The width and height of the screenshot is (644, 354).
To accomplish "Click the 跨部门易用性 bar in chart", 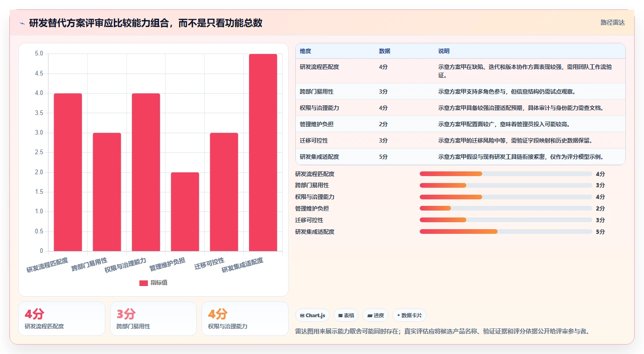I will (107, 192).
